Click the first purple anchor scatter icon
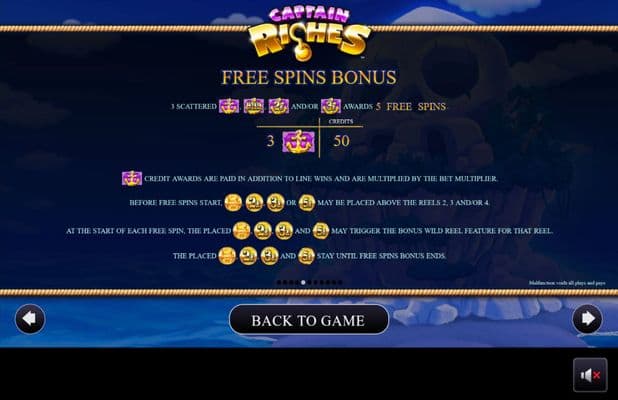Screen dimensions: 618x400 tap(229, 106)
